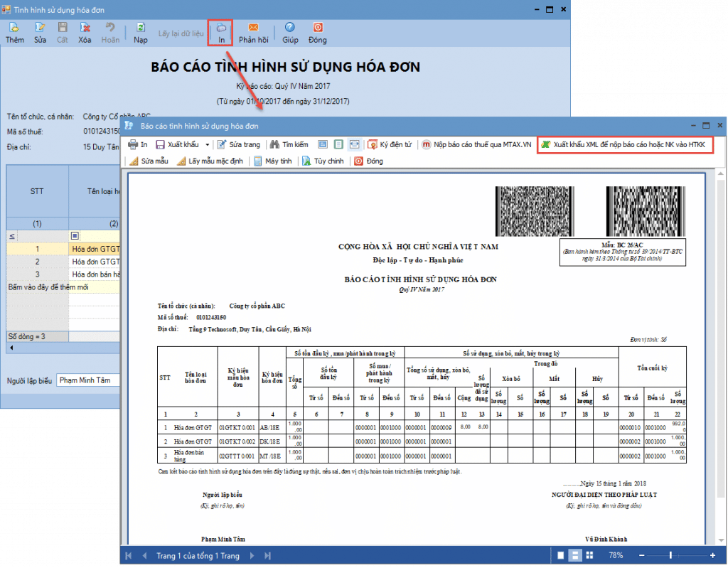Open the Xuất khẩu dropdown arrow

click(x=207, y=145)
